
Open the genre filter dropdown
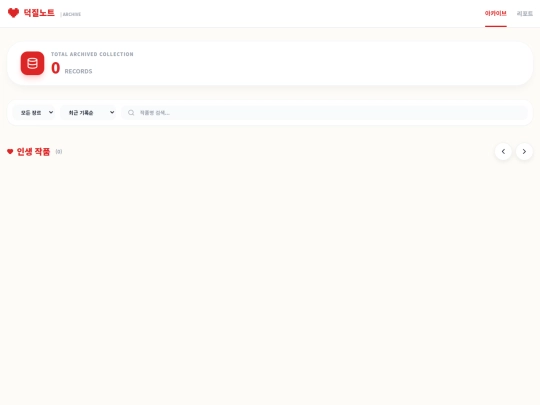coord(34,113)
